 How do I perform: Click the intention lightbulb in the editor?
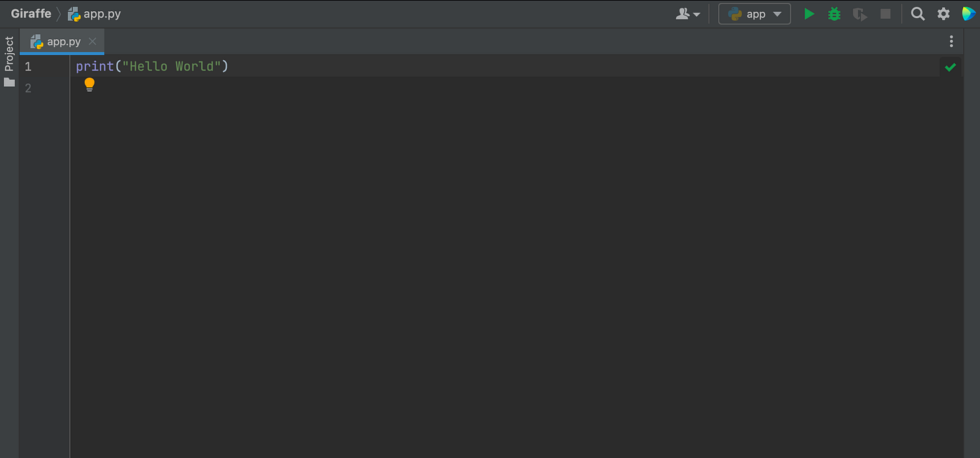point(90,84)
